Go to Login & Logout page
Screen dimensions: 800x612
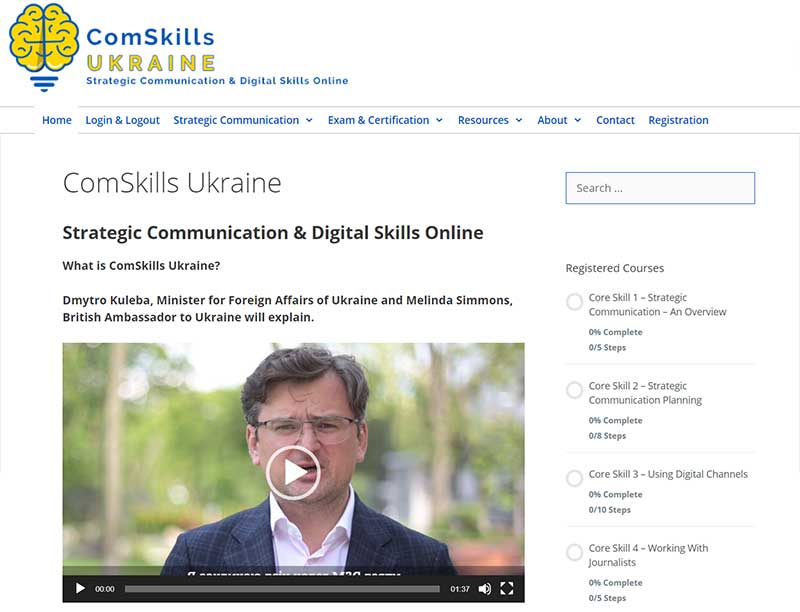pos(122,120)
